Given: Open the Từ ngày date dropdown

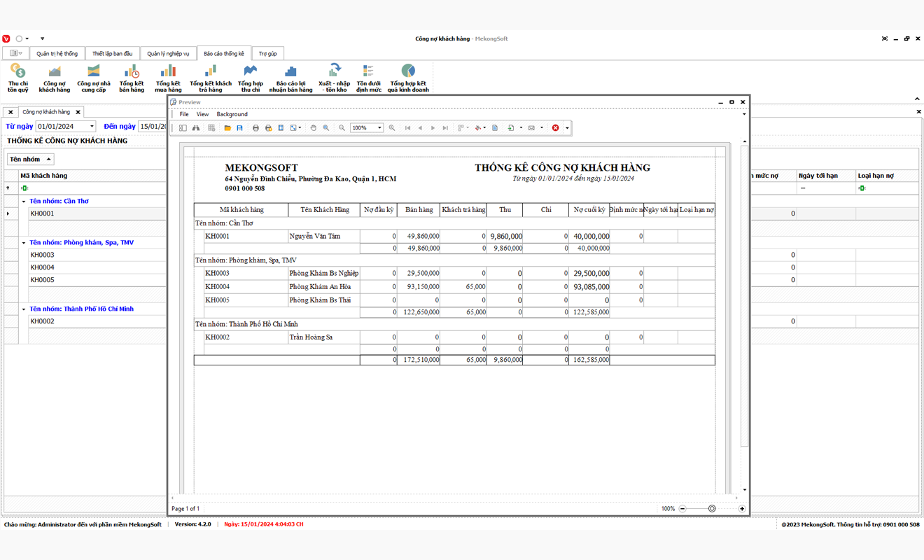Looking at the screenshot, I should [x=92, y=127].
